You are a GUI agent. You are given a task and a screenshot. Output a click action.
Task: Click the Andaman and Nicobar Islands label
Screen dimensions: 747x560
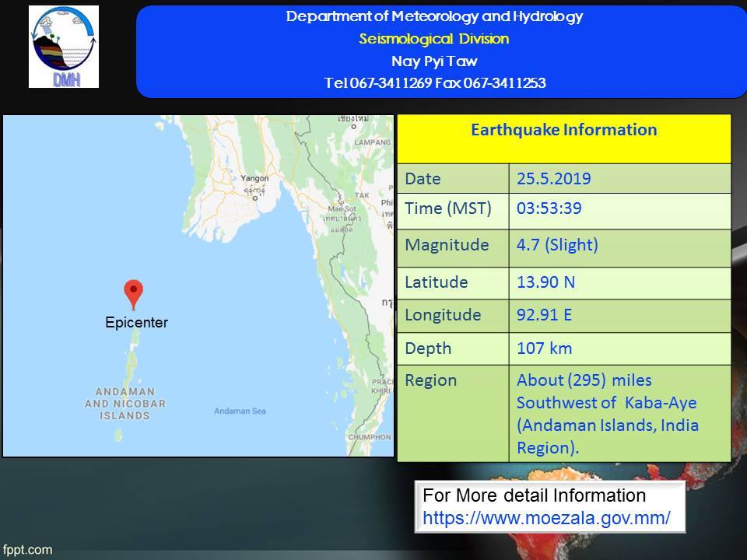pos(124,404)
